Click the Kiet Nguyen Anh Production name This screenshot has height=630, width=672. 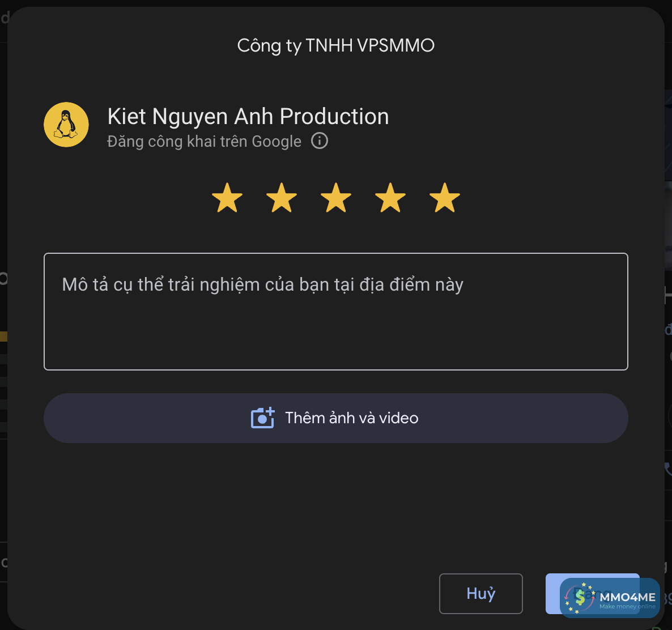[248, 117]
